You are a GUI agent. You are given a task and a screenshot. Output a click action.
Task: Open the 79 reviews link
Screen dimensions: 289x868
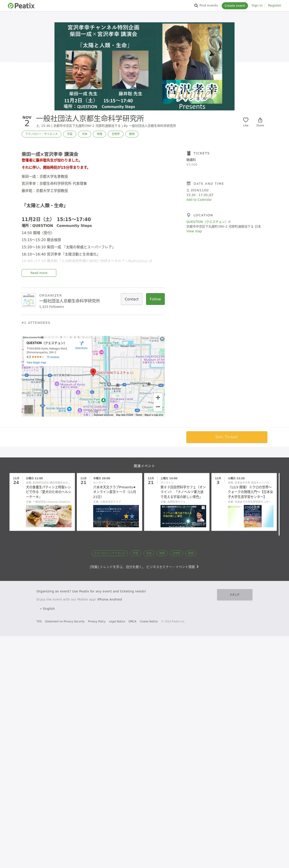coord(53,357)
